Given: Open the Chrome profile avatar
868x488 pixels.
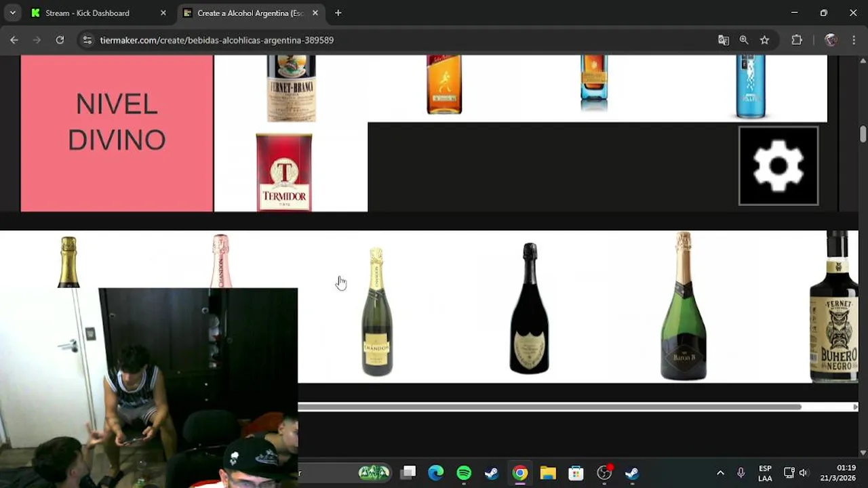Looking at the screenshot, I should click(x=831, y=40).
